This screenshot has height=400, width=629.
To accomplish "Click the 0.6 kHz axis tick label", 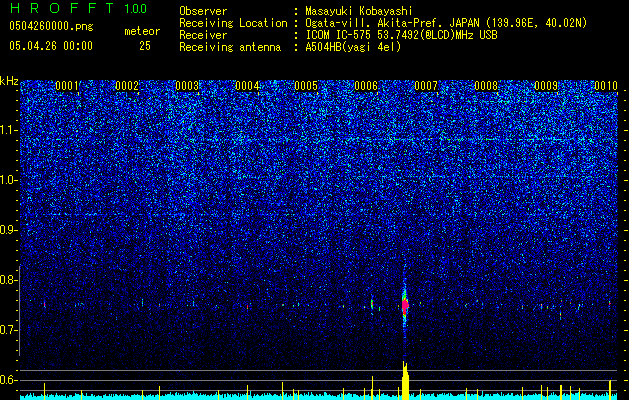I will [x=8, y=380].
